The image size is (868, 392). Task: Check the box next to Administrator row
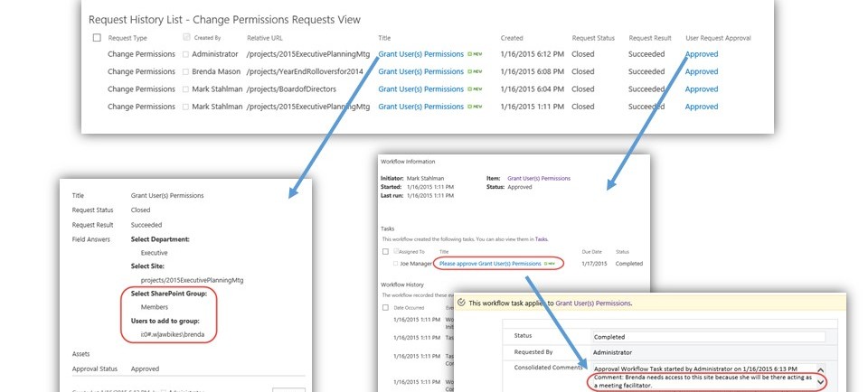(x=186, y=54)
